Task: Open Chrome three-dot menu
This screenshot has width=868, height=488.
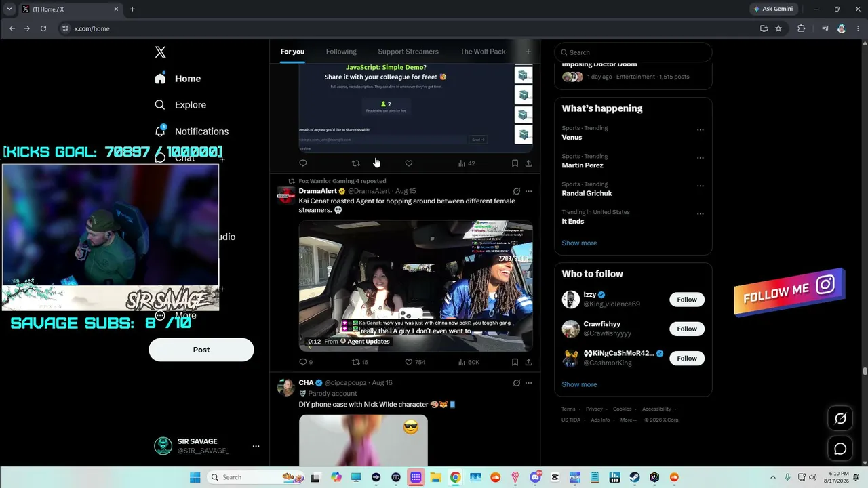Action: (856, 28)
